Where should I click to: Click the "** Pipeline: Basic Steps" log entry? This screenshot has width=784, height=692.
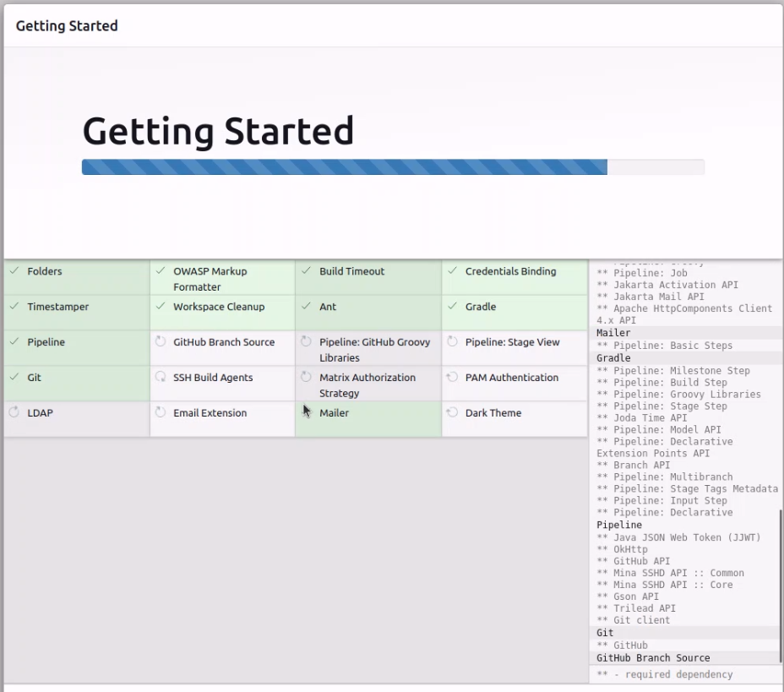pos(665,346)
